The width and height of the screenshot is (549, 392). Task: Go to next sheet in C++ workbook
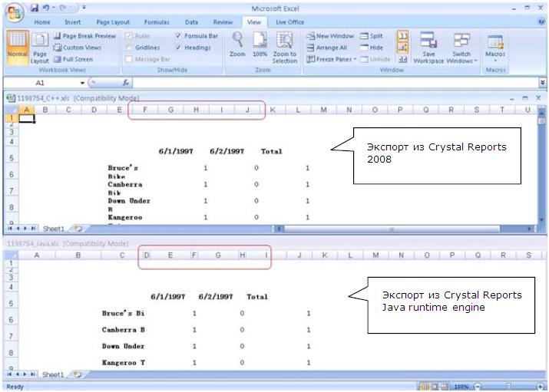click(x=25, y=229)
